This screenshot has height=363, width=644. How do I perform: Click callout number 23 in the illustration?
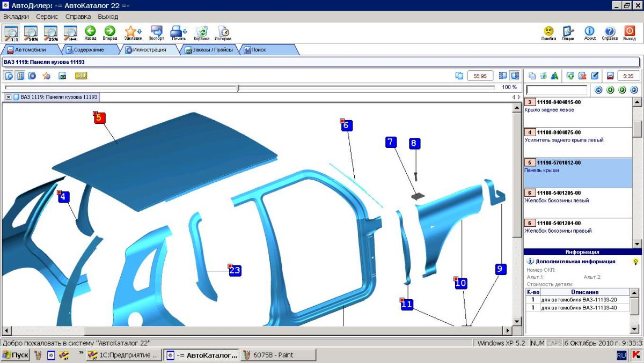pyautogui.click(x=235, y=270)
